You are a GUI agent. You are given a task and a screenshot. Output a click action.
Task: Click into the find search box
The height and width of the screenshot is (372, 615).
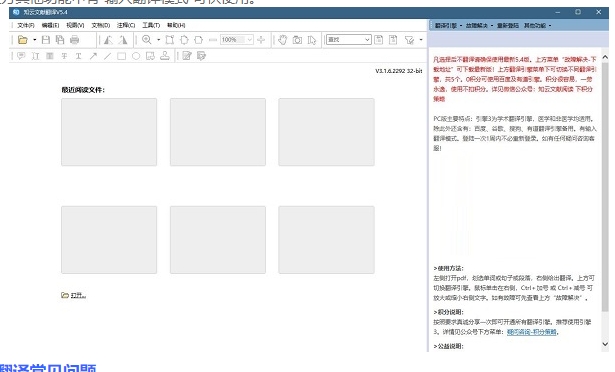click(x=348, y=40)
